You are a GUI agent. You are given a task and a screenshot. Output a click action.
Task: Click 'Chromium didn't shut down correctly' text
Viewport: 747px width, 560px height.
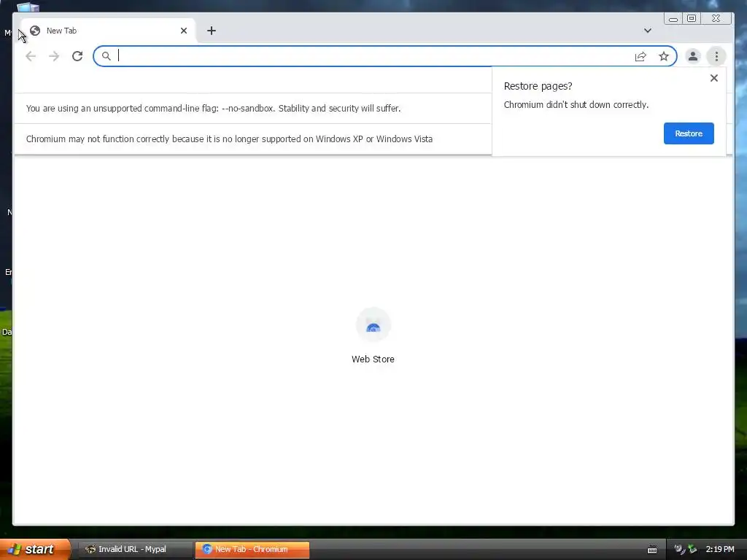pyautogui.click(x=576, y=105)
